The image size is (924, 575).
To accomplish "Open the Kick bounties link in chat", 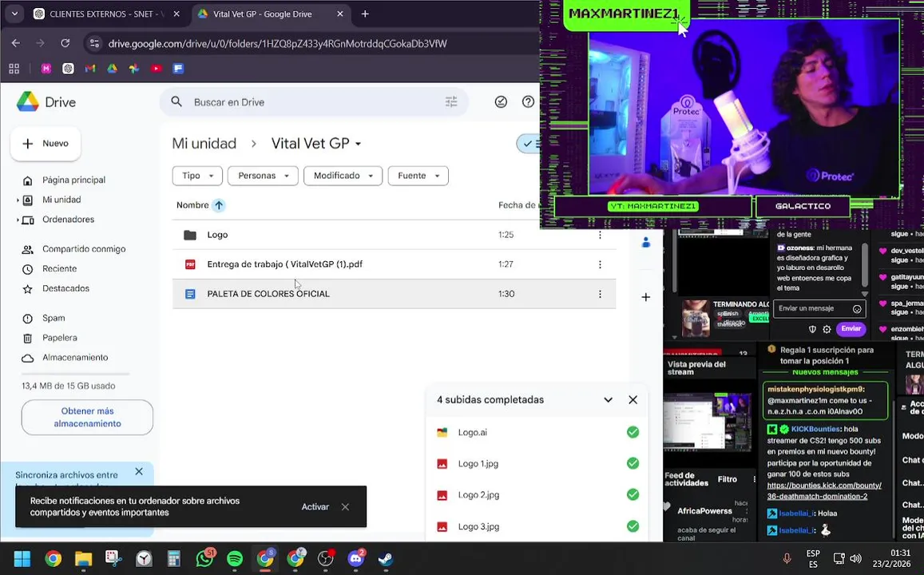I will pyautogui.click(x=824, y=491).
